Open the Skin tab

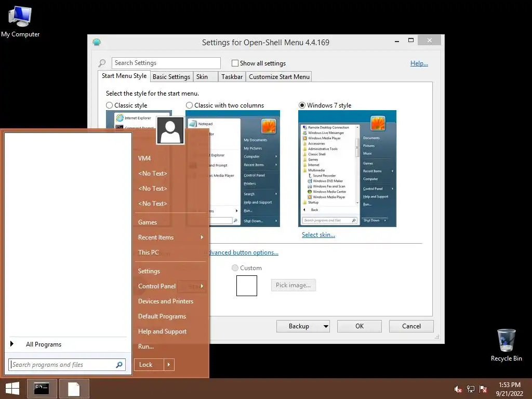pos(205,77)
